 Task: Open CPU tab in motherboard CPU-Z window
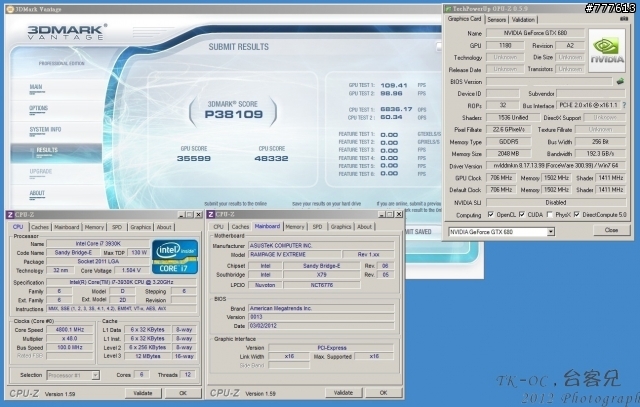click(x=218, y=227)
